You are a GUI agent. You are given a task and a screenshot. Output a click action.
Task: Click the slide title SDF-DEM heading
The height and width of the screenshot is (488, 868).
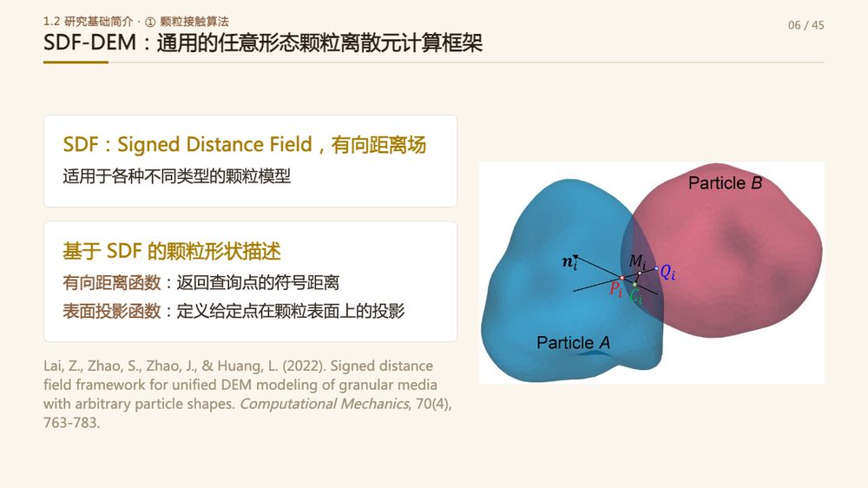tap(263, 43)
